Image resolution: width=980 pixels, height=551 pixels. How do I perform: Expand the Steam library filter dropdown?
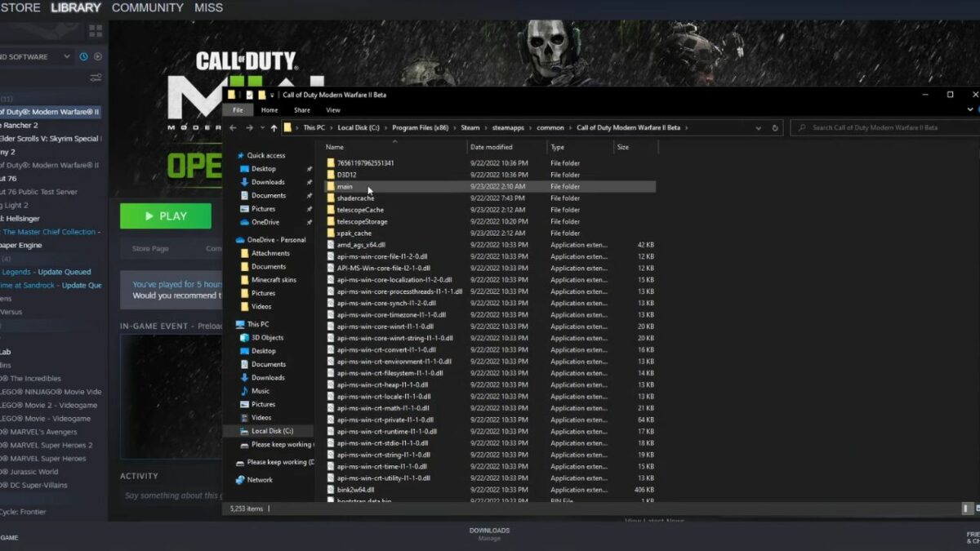pos(68,56)
